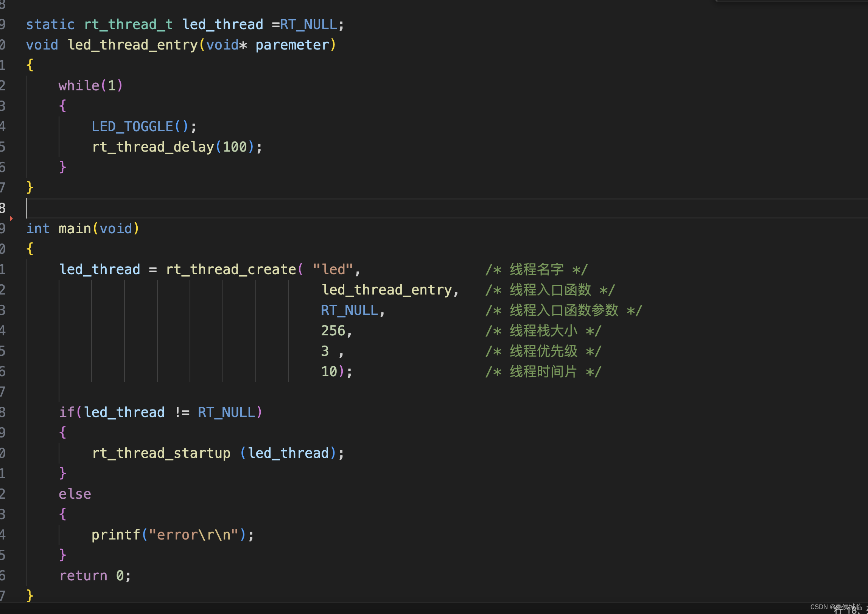Image resolution: width=868 pixels, height=614 pixels.
Task: Click RT_NULL argument inside rt_thread_create
Action: [x=350, y=310]
